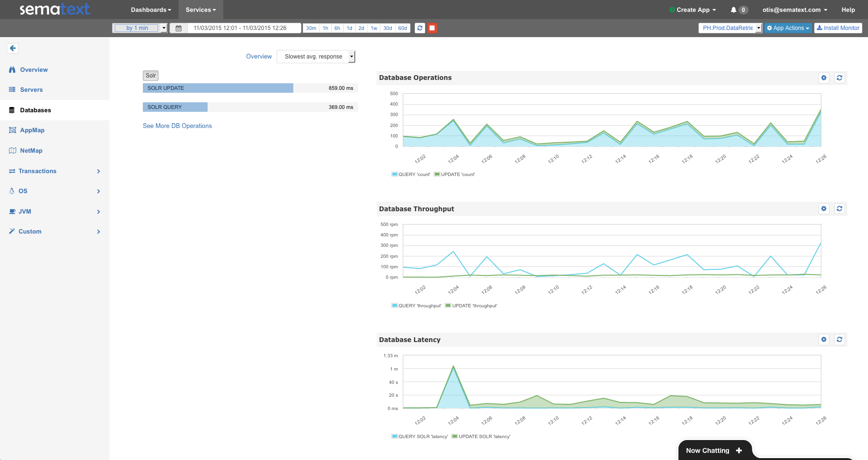Refresh the Database Operations chart
The width and height of the screenshot is (868, 460).
coord(840,78)
